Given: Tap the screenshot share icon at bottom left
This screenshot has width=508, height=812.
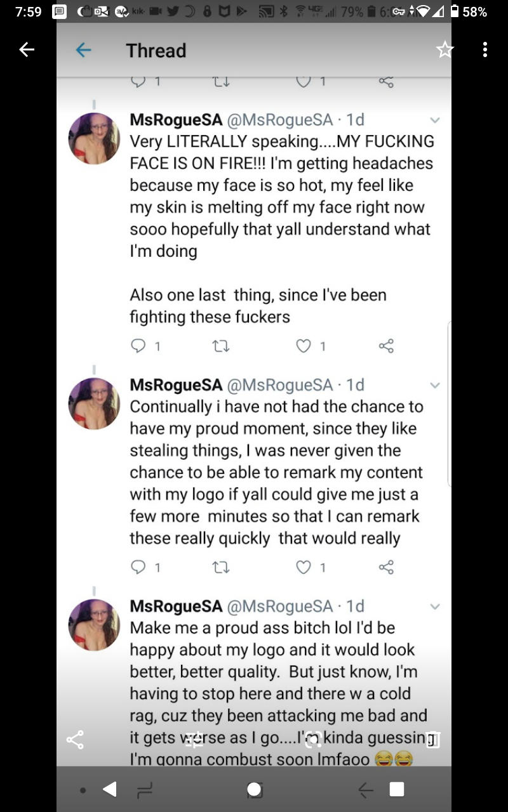Looking at the screenshot, I should [75, 739].
